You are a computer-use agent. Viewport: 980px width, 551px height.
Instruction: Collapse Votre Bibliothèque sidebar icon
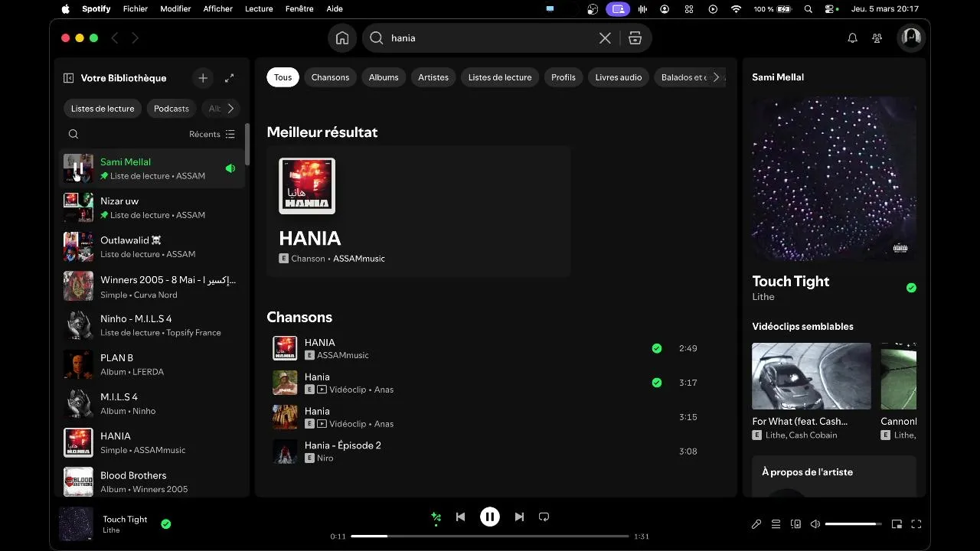point(68,78)
